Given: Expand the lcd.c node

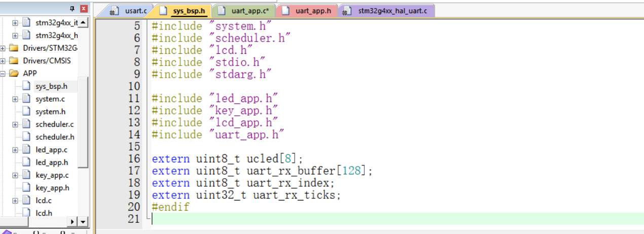Looking at the screenshot, I should (x=15, y=200).
